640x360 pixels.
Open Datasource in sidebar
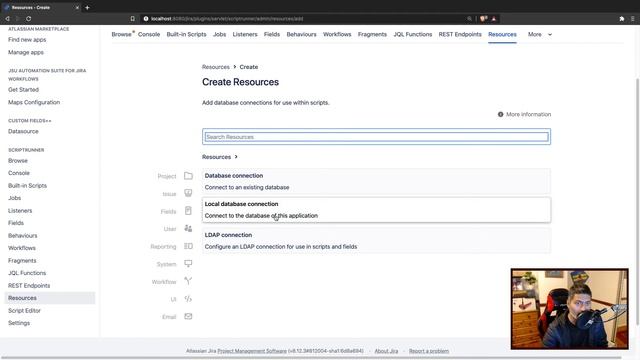(23, 131)
